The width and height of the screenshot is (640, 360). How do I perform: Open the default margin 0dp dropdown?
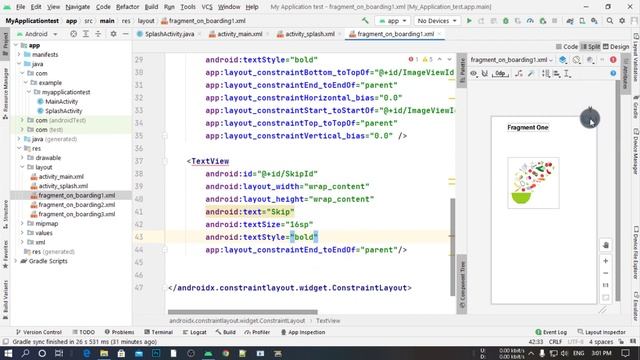(500, 74)
